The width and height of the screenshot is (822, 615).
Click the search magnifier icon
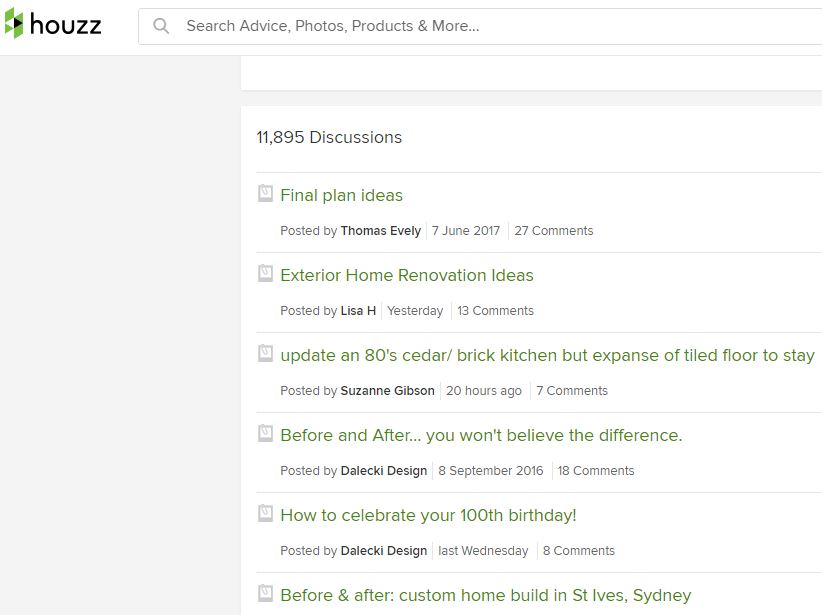161,27
